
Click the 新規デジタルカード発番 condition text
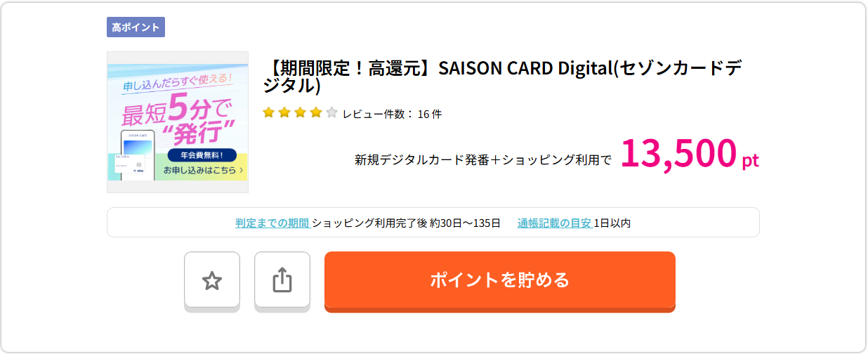pos(482,160)
